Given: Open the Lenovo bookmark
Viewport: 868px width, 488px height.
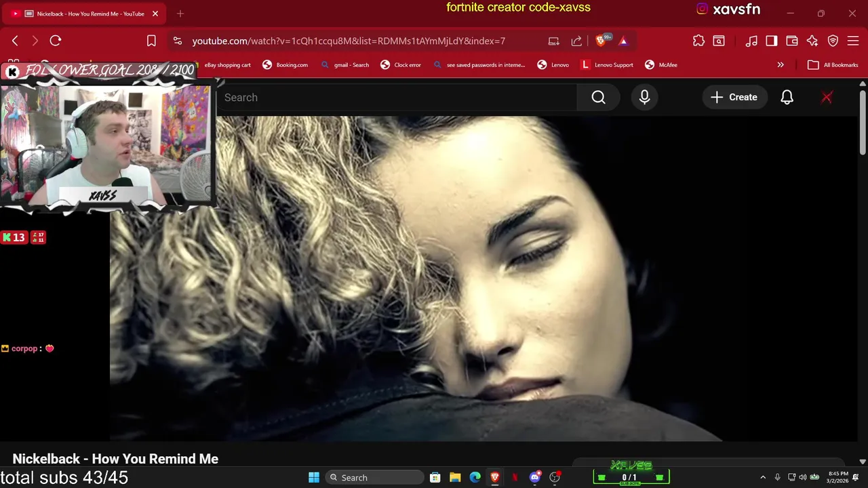Looking at the screenshot, I should [x=553, y=65].
